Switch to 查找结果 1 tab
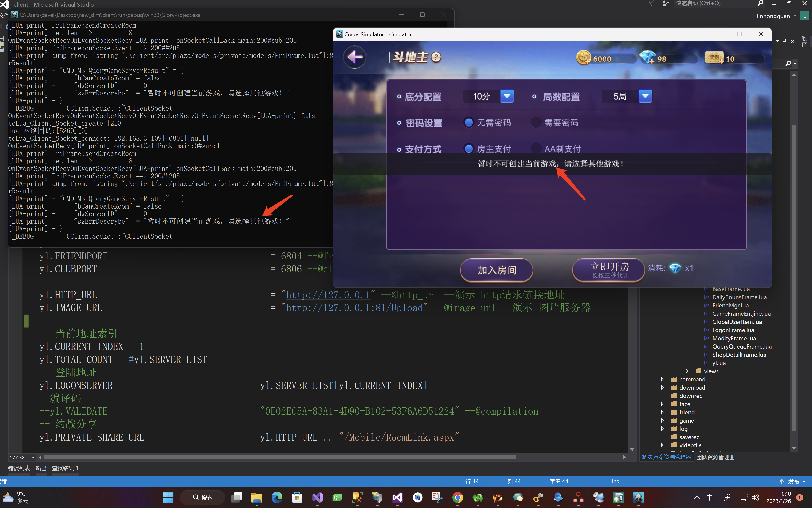812x508 pixels. click(65, 468)
